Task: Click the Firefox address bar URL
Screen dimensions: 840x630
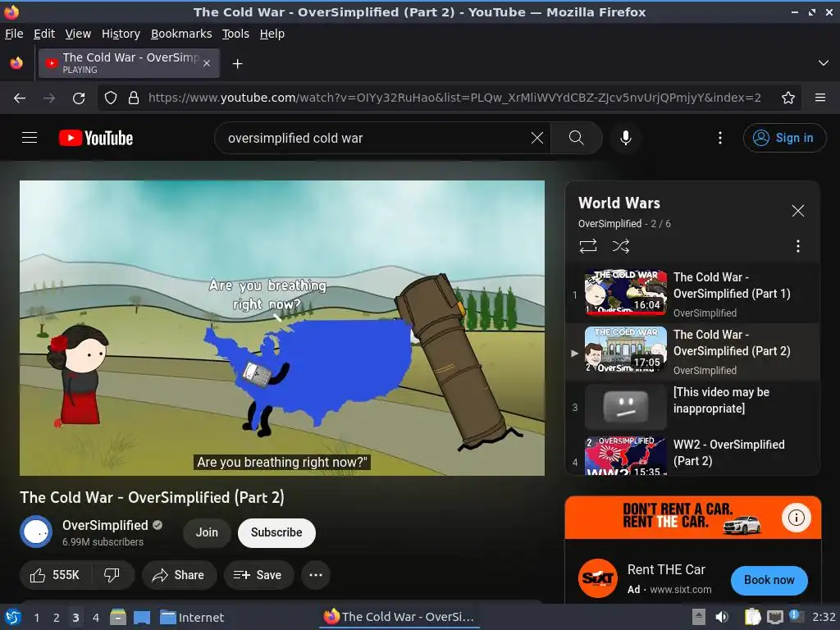Action: point(454,98)
